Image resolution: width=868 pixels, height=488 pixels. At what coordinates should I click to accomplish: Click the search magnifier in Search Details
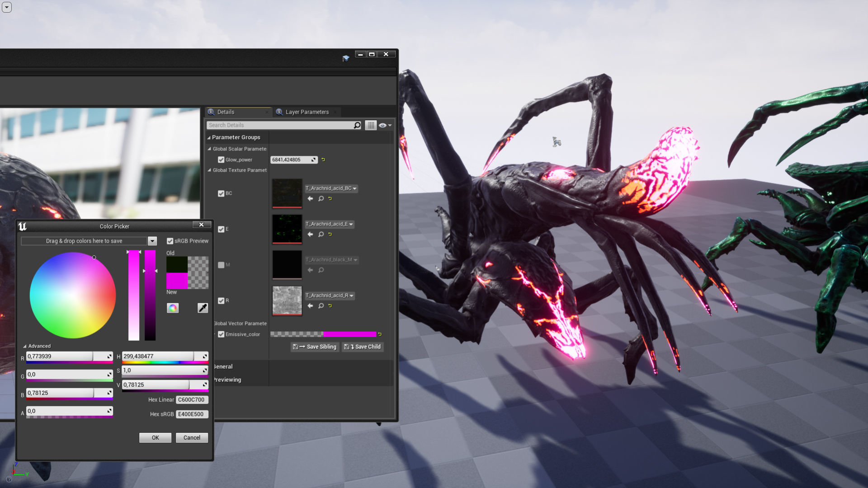point(357,125)
